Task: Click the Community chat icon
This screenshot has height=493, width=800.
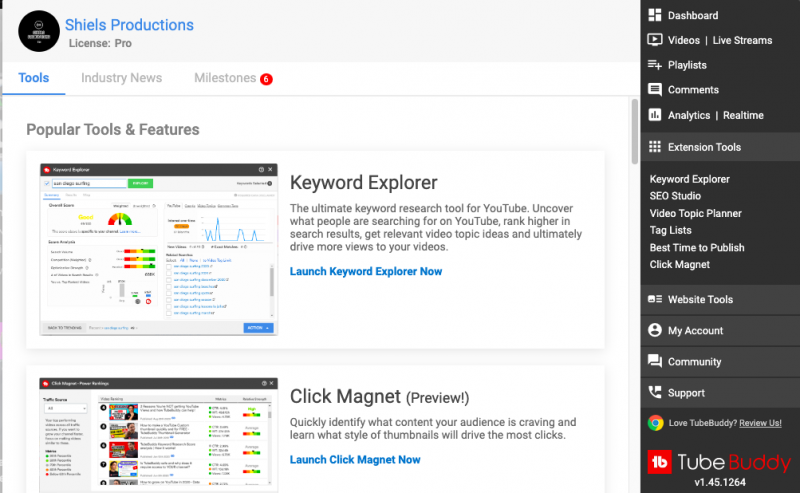Action: click(655, 361)
